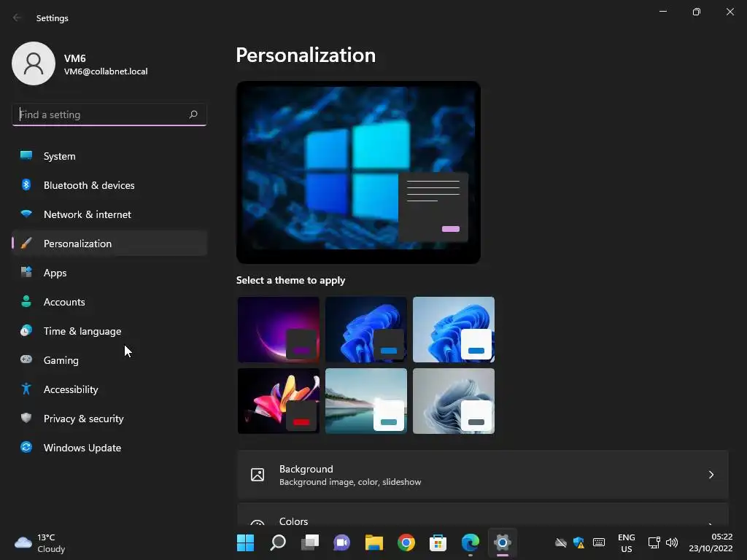Click the Privacy & security shield icon

26,418
